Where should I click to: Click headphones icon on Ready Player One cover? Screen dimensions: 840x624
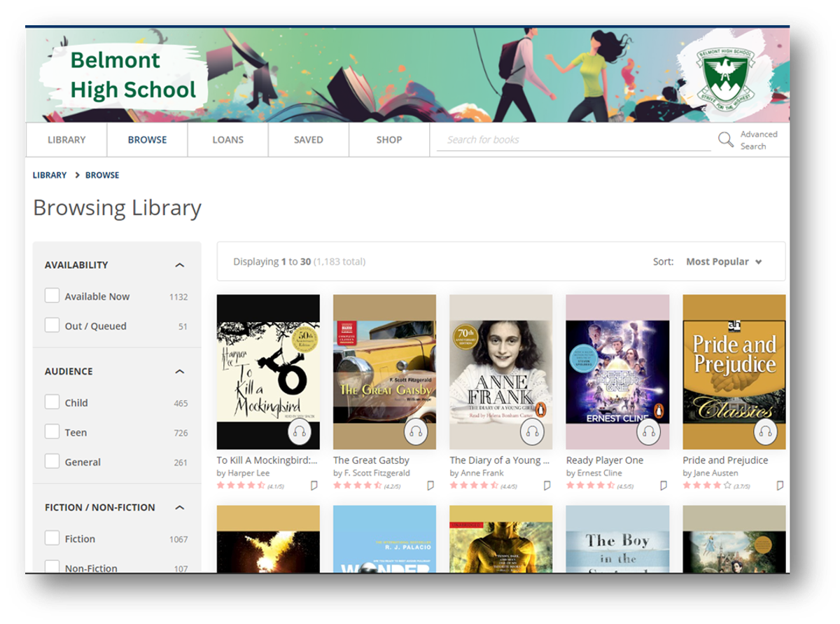coord(650,432)
